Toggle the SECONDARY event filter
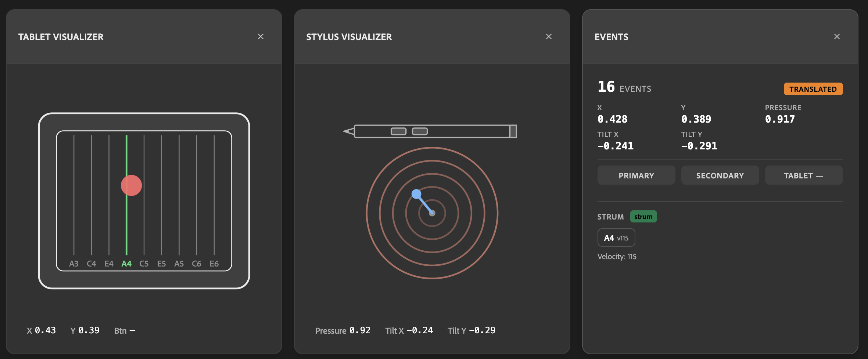The height and width of the screenshot is (359, 868). [720, 175]
